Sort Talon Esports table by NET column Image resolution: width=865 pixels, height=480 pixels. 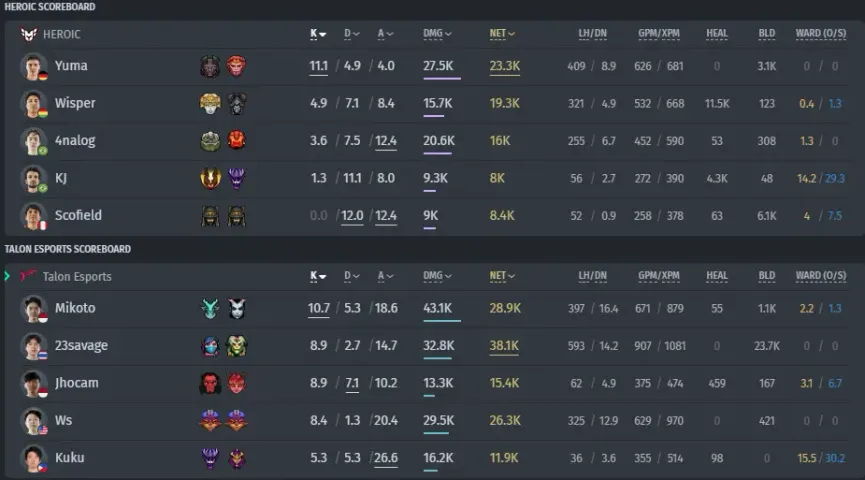pyautogui.click(x=502, y=276)
